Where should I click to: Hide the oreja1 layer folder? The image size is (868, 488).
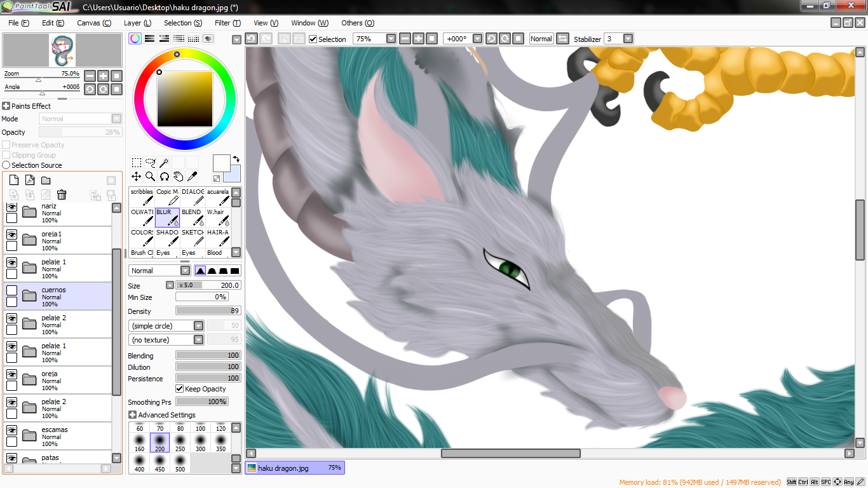(11, 234)
